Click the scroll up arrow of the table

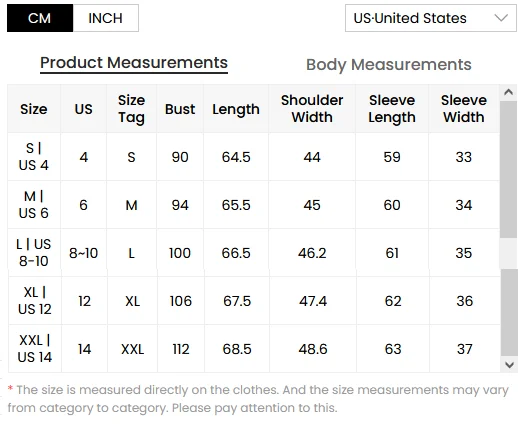tap(509, 92)
